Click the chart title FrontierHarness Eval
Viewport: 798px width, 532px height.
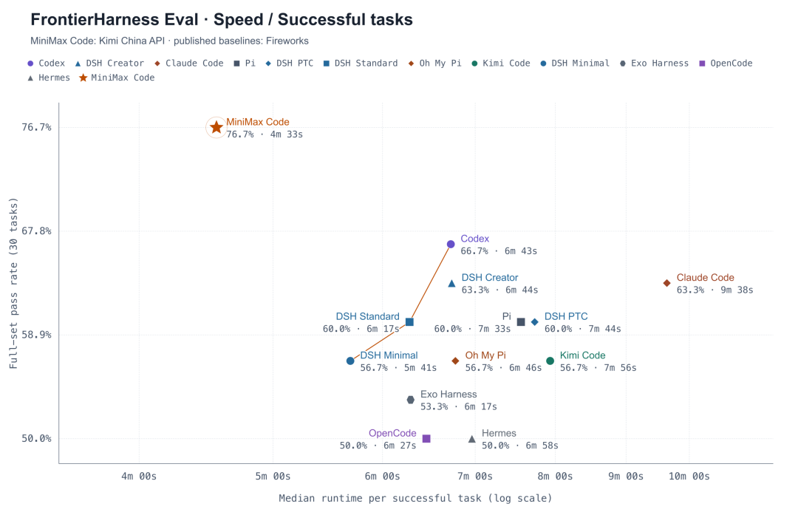(x=115, y=19)
